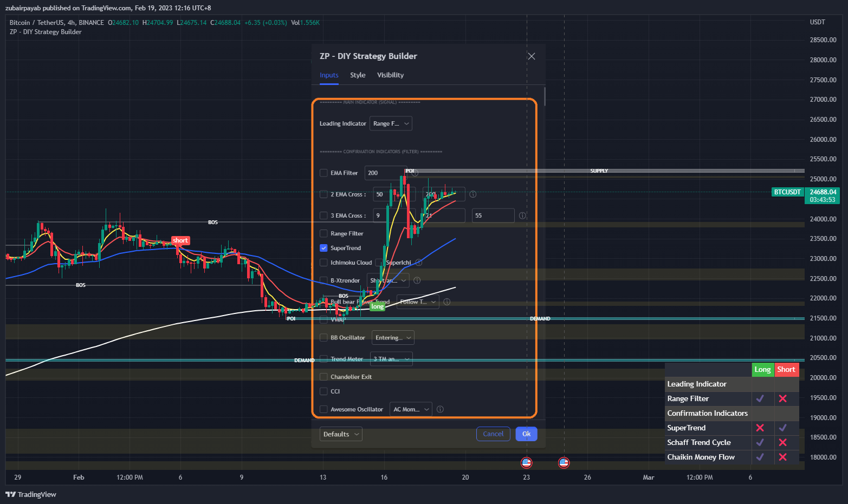
Task: Click the info icon on the B-Xtrender row
Action: [x=417, y=280]
